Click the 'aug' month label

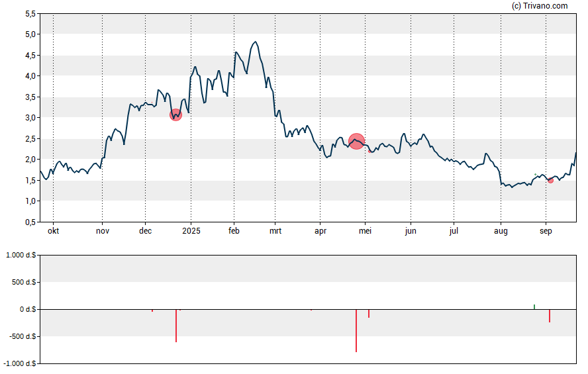[501, 231]
